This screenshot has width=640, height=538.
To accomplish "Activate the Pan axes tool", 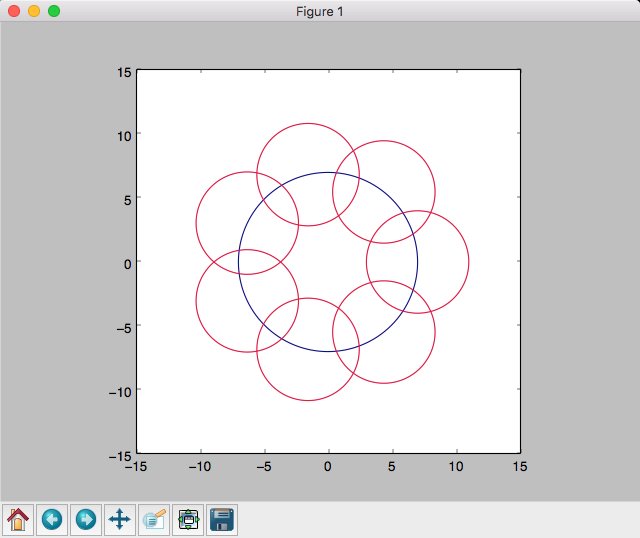I will point(120,519).
